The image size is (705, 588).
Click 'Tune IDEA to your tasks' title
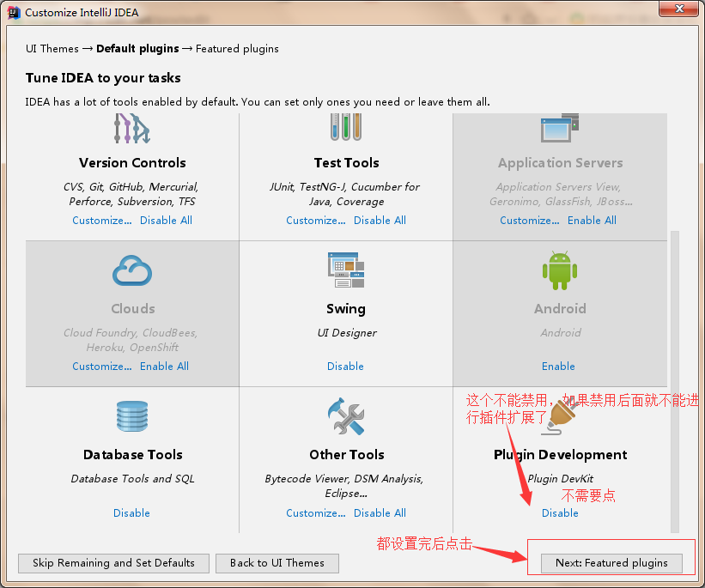(103, 78)
